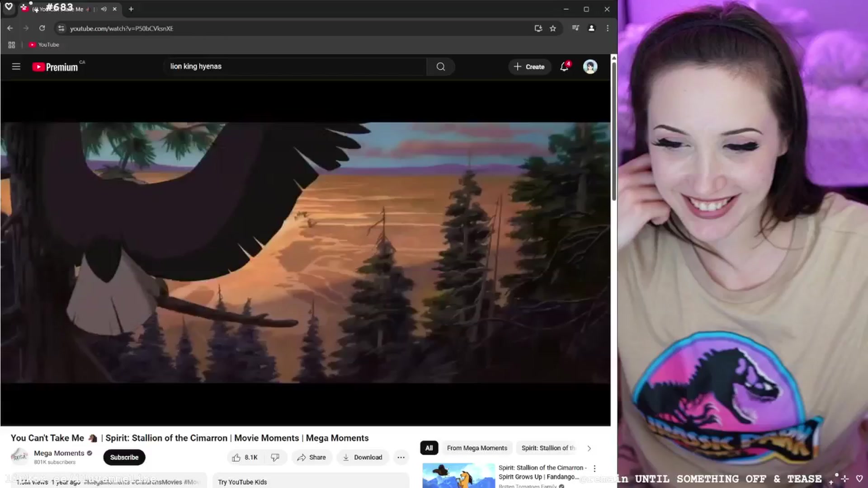868x488 pixels.
Task: Subscribe to Mega Moments
Action: tap(124, 457)
